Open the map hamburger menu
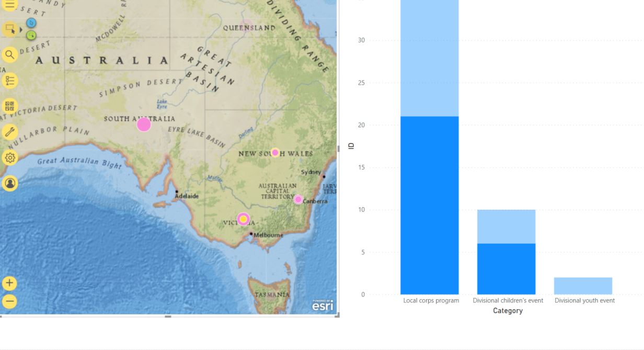Screen dimensions: 644x350 point(9,5)
